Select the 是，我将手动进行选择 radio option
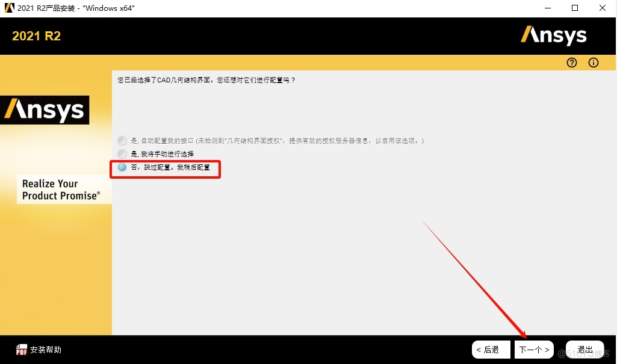617x364 pixels. [x=122, y=154]
